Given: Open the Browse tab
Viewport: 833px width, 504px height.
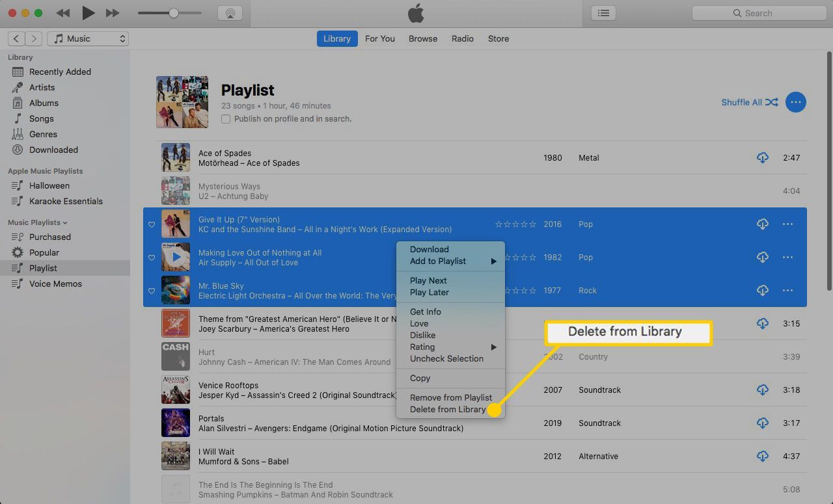Looking at the screenshot, I should click(423, 39).
